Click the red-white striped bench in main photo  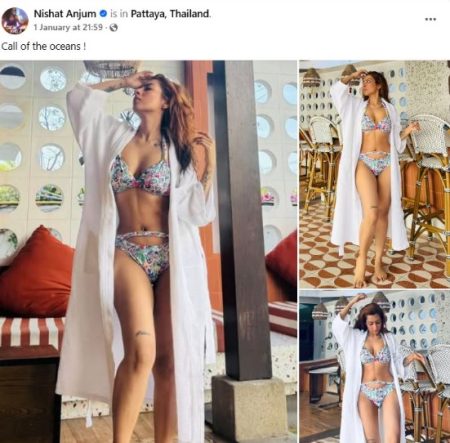[x=32, y=333]
